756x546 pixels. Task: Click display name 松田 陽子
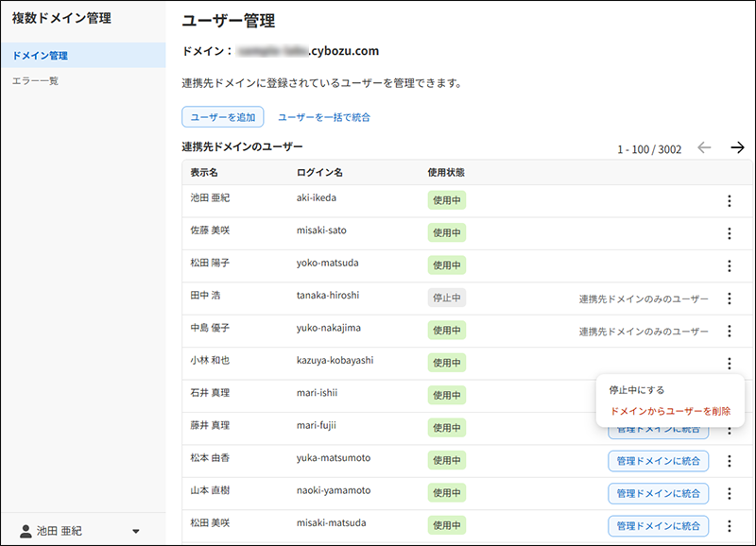click(x=210, y=263)
